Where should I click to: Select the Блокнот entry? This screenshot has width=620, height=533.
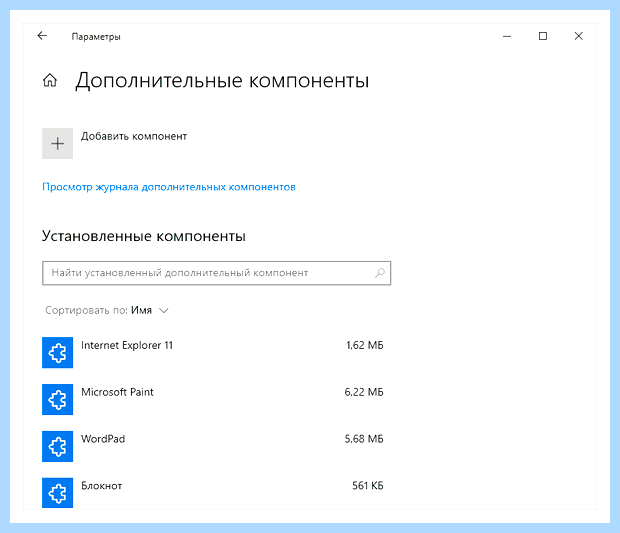pos(213,493)
